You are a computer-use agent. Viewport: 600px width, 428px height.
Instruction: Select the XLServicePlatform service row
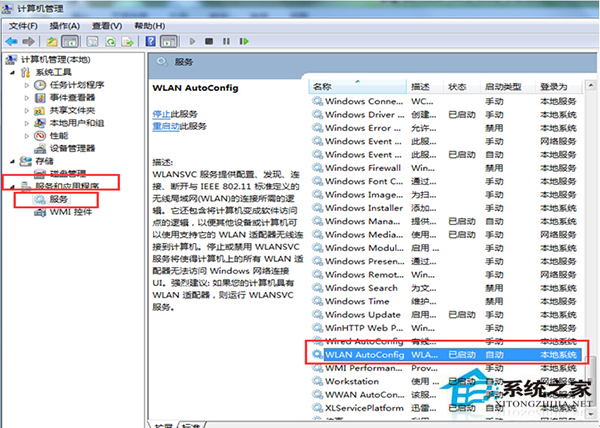[x=446, y=408]
